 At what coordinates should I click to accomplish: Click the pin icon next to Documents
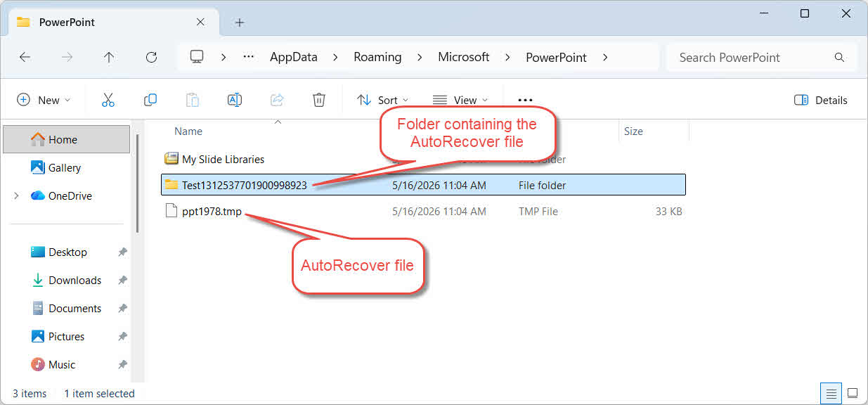click(x=122, y=308)
